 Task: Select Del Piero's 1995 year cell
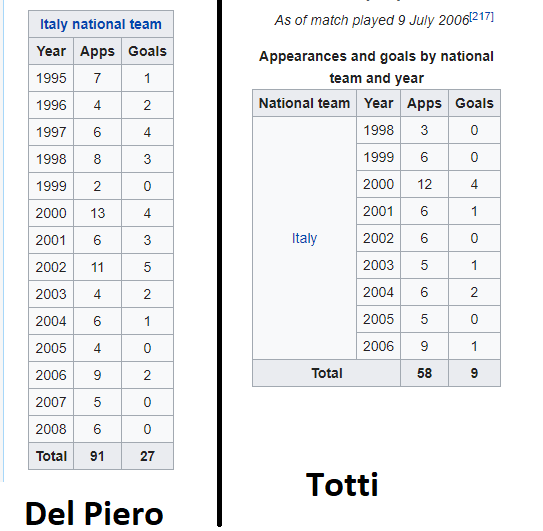tap(51, 78)
